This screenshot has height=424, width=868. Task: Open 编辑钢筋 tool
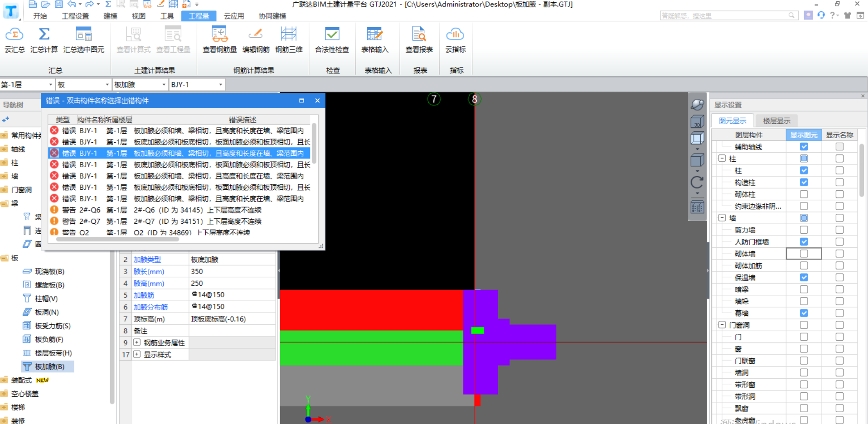coord(256,40)
